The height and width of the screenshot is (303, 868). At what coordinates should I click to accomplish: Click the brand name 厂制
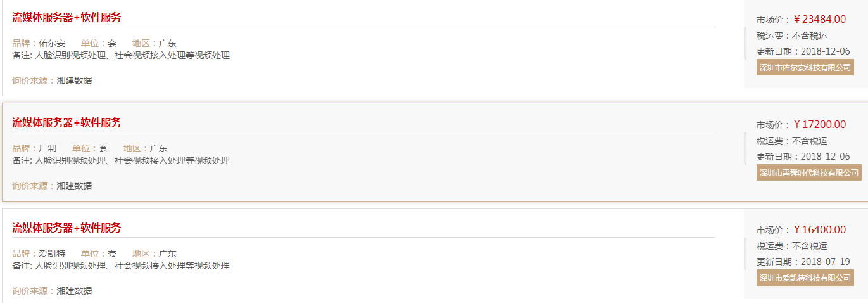(x=47, y=149)
